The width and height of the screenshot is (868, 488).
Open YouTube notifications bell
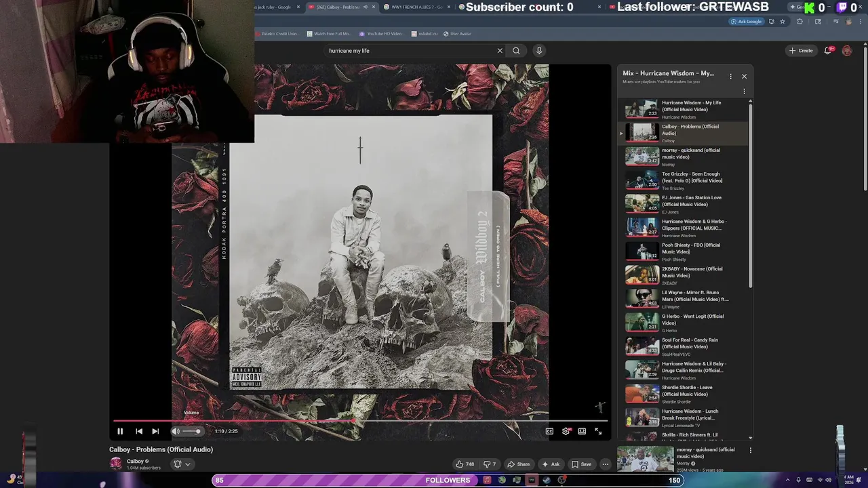pyautogui.click(x=828, y=51)
